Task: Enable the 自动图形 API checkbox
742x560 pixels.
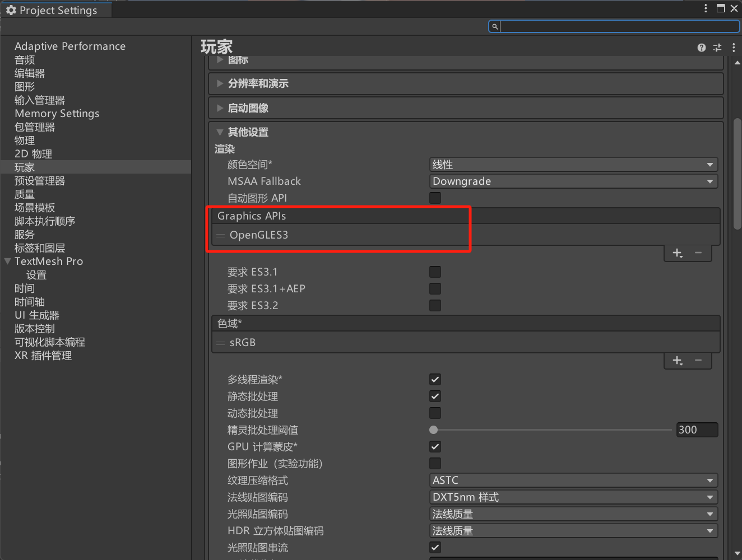Action: pos(435,198)
